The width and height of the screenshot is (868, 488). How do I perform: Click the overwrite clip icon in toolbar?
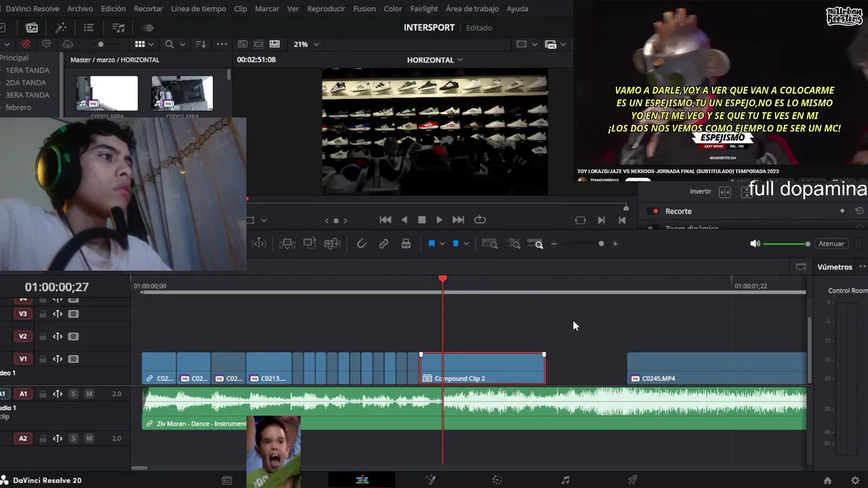(x=309, y=244)
